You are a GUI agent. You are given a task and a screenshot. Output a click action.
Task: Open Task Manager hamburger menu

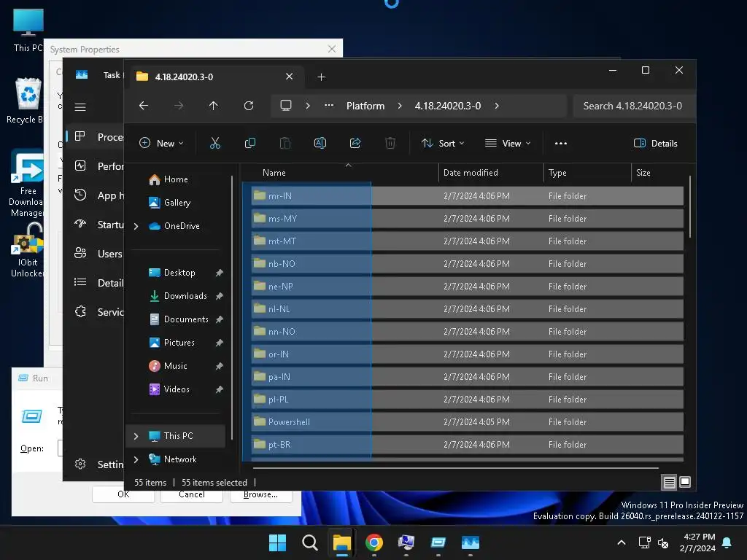[80, 107]
